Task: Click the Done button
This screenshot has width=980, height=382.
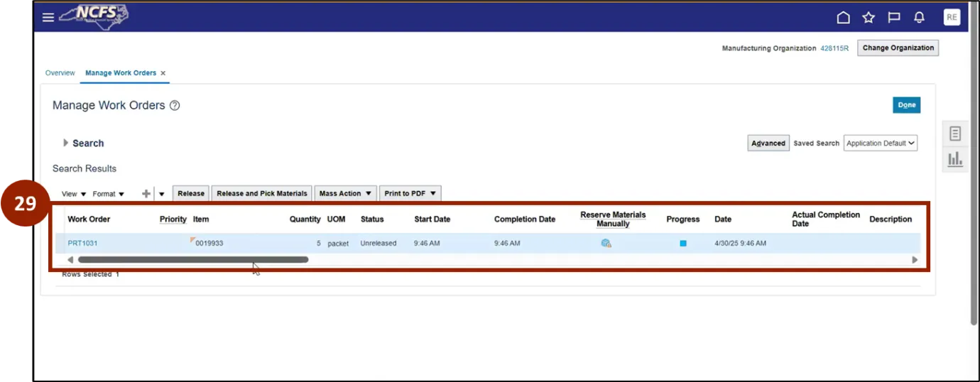Action: point(907,104)
